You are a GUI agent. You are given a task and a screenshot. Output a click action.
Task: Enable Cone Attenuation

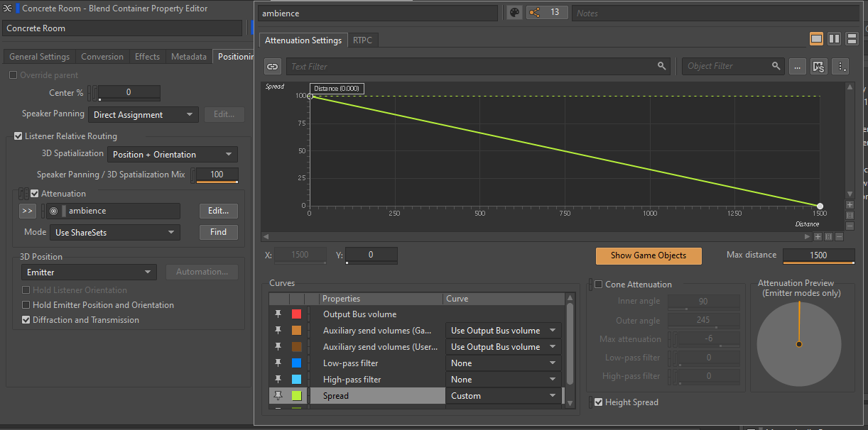click(597, 284)
